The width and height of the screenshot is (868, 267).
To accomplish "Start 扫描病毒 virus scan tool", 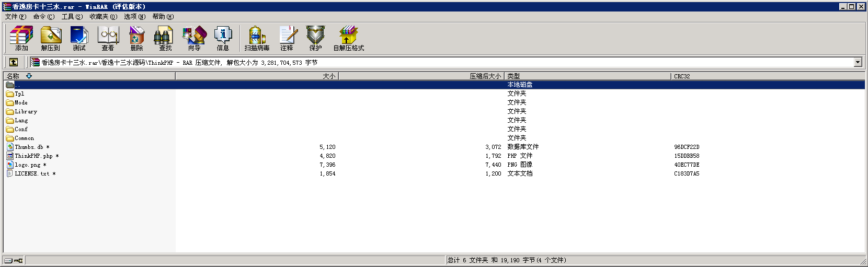I will [x=257, y=38].
